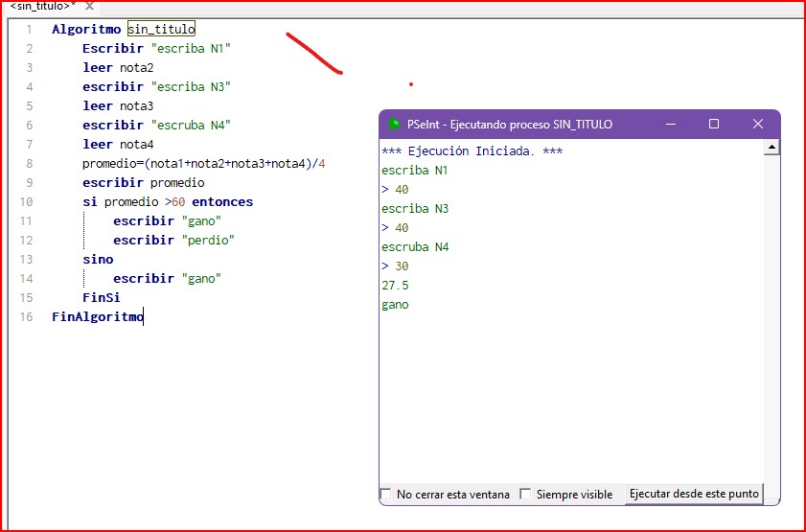Minimize the PSeInt execution window
806x532 pixels.
coord(670,125)
